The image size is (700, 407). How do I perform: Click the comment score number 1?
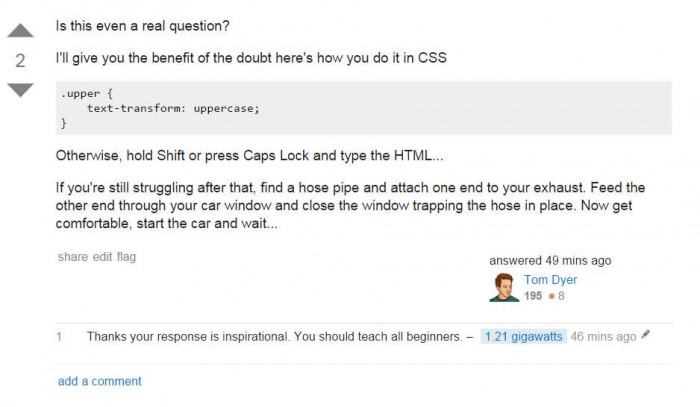click(59, 336)
